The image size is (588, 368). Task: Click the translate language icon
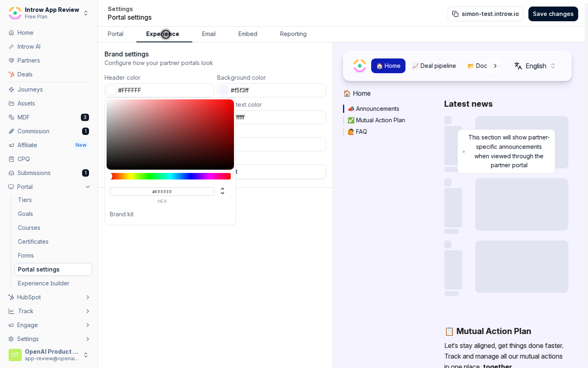pyautogui.click(x=518, y=66)
